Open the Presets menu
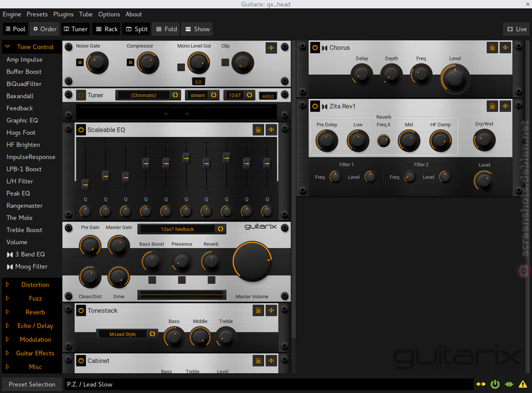 coord(37,14)
